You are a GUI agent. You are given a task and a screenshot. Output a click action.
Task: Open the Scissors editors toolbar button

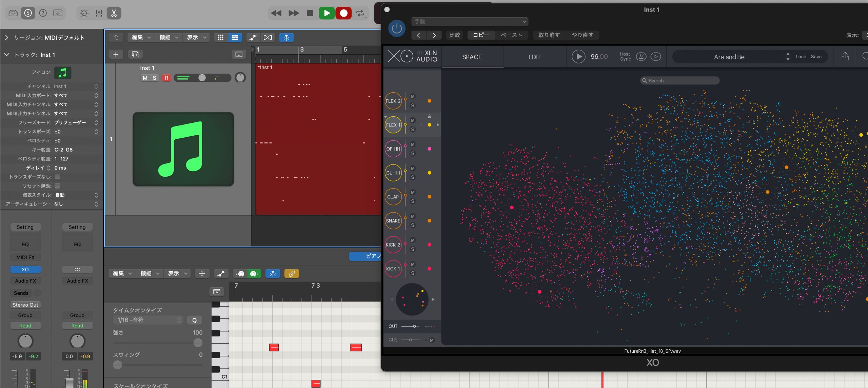114,13
